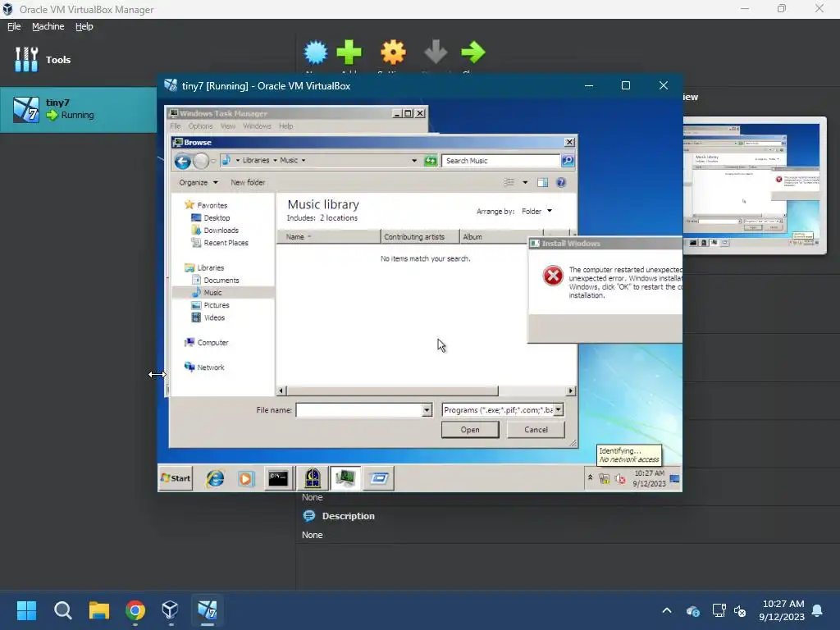Expand the Libraries breadcrumb arrow
Screen dimensions: 840x630
[x=275, y=160]
